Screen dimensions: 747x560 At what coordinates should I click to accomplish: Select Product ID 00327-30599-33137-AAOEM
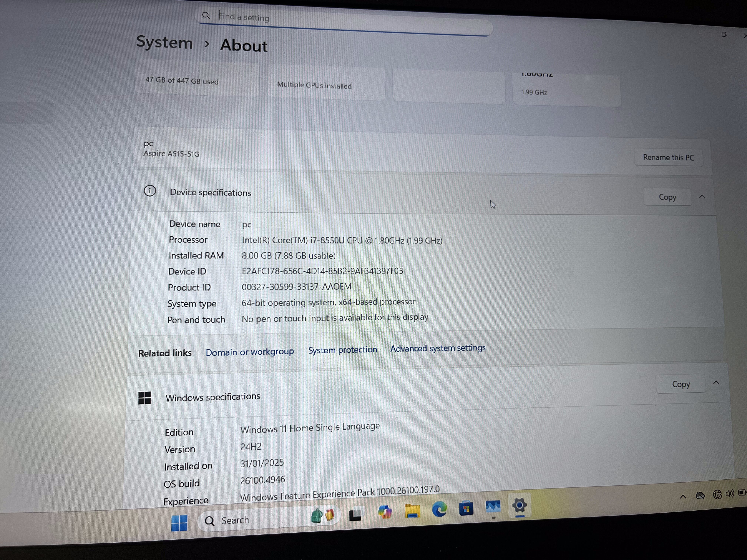(296, 287)
